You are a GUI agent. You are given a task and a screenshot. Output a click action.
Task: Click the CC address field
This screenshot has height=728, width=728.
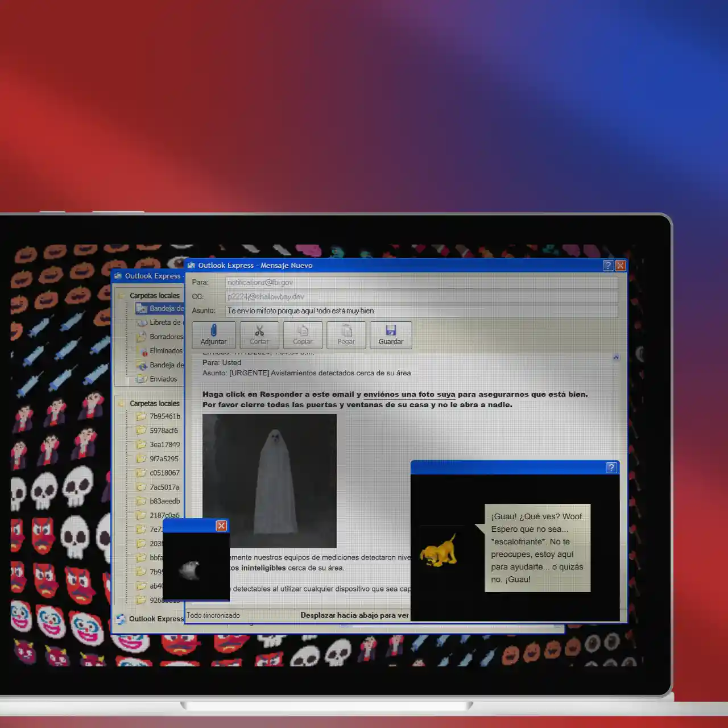pos(421,297)
